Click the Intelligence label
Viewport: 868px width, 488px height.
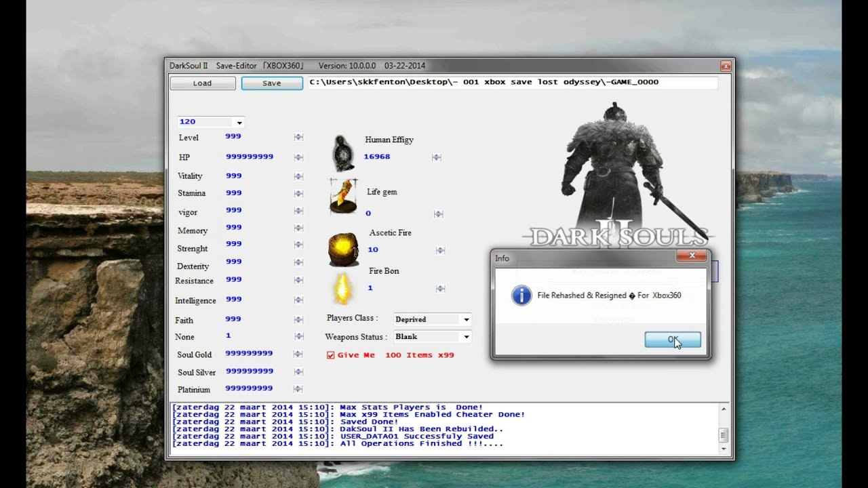click(195, 301)
